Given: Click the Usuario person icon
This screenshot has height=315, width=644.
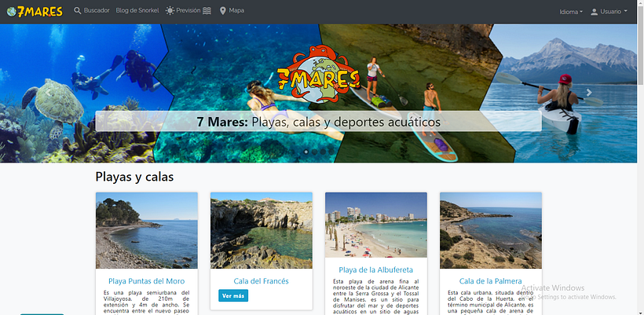Looking at the screenshot, I should click(594, 12).
